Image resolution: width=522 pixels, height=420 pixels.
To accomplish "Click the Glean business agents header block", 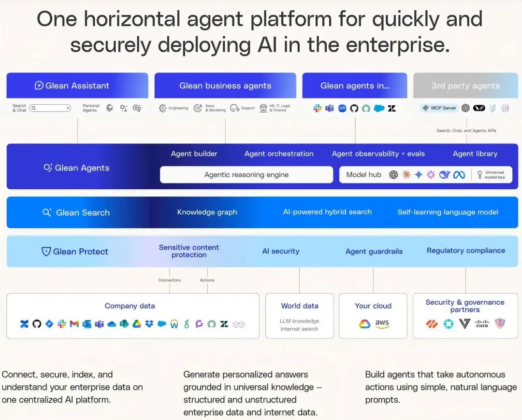I will [225, 85].
